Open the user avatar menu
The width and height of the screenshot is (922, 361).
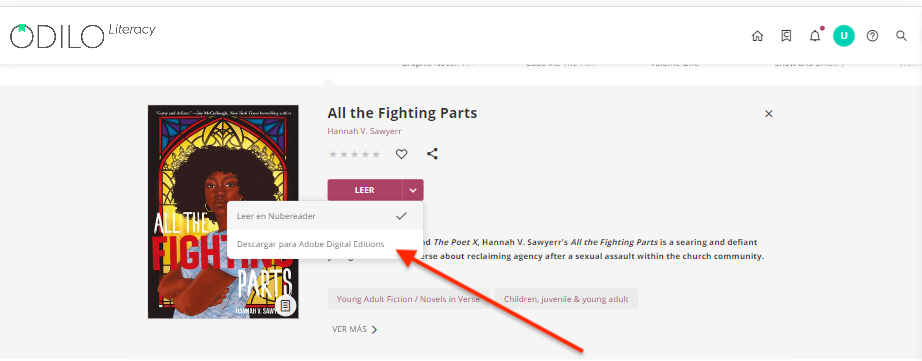tap(844, 36)
